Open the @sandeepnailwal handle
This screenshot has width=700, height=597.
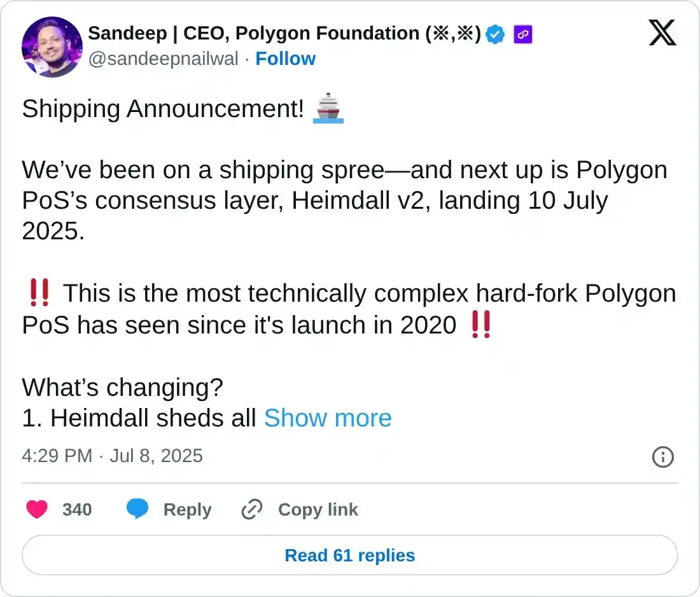(163, 59)
